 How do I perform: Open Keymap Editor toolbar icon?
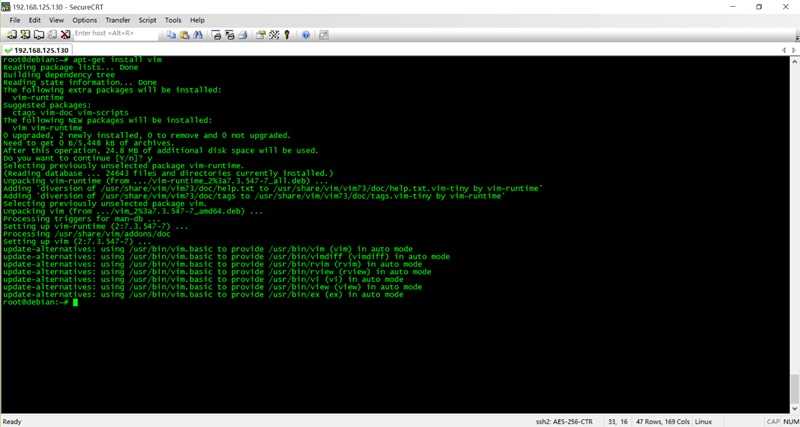[x=274, y=35]
